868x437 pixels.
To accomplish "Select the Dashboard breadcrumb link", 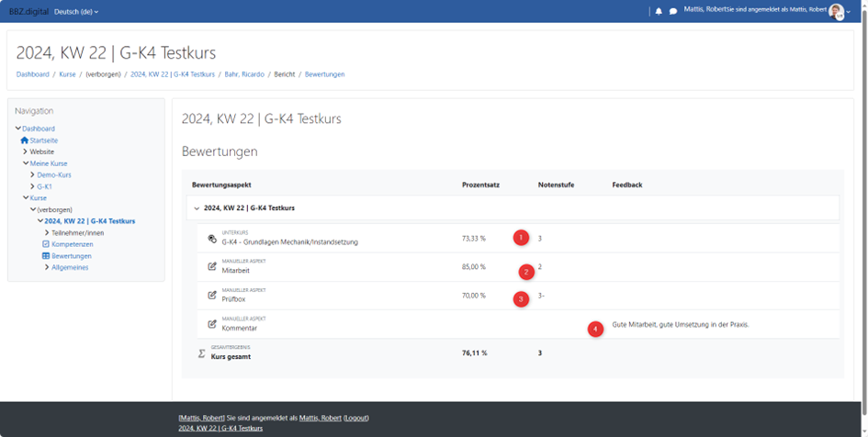I will tap(32, 74).
